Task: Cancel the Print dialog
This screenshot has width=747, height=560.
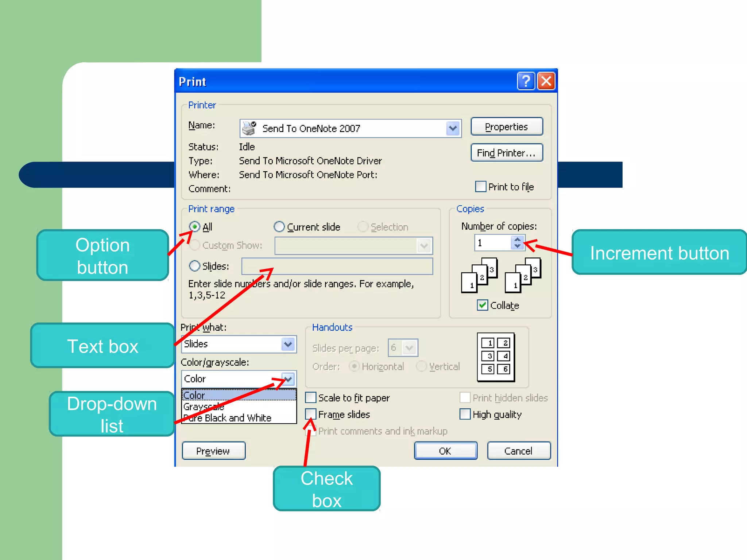Action: [519, 451]
